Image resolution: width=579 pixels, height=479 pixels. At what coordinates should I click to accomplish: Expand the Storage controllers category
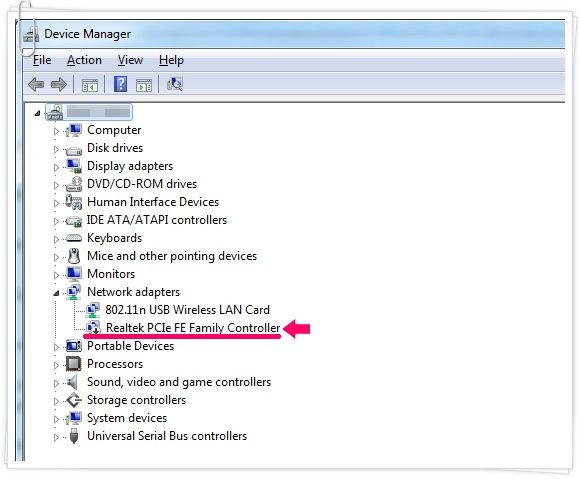[x=56, y=401]
